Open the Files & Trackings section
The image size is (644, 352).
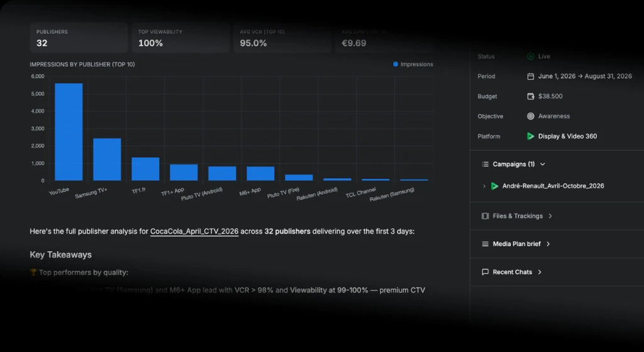(517, 216)
